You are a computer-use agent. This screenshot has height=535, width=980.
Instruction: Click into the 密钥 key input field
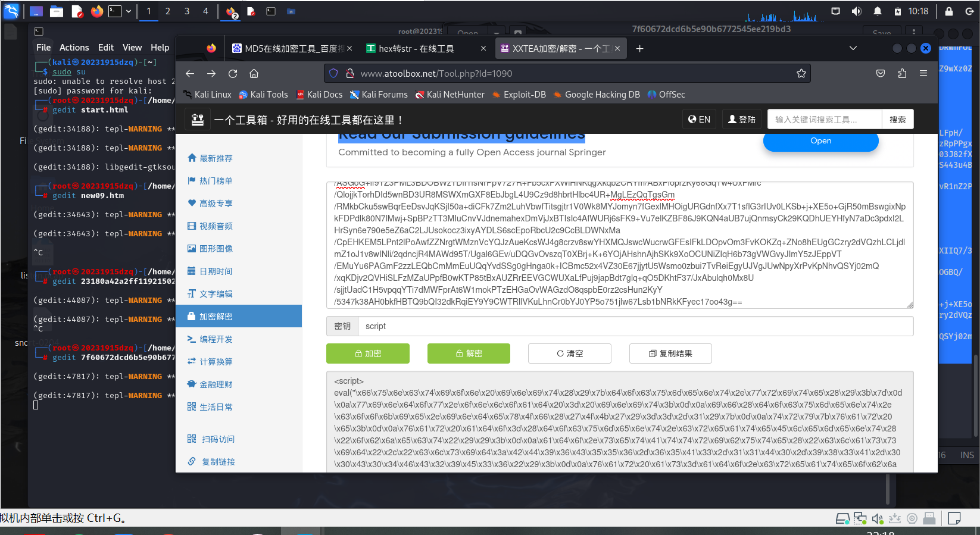pos(635,326)
